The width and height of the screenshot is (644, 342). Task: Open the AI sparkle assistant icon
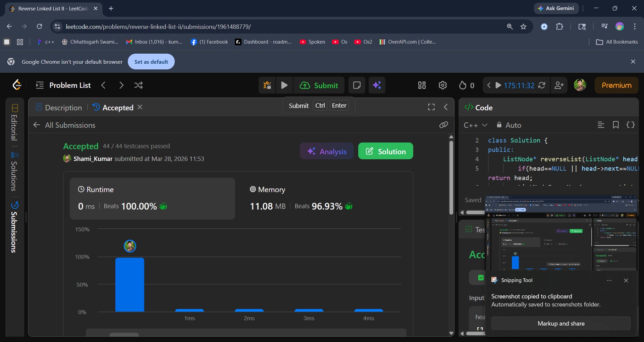(377, 85)
